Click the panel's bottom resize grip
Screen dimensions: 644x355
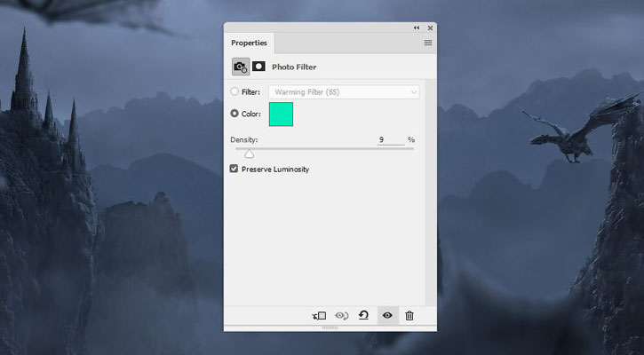pos(330,327)
